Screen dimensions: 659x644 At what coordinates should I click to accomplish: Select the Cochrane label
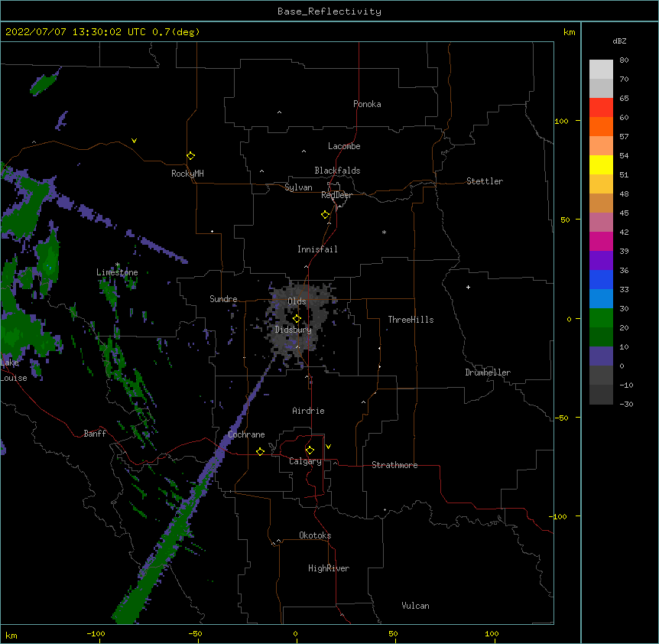246,434
